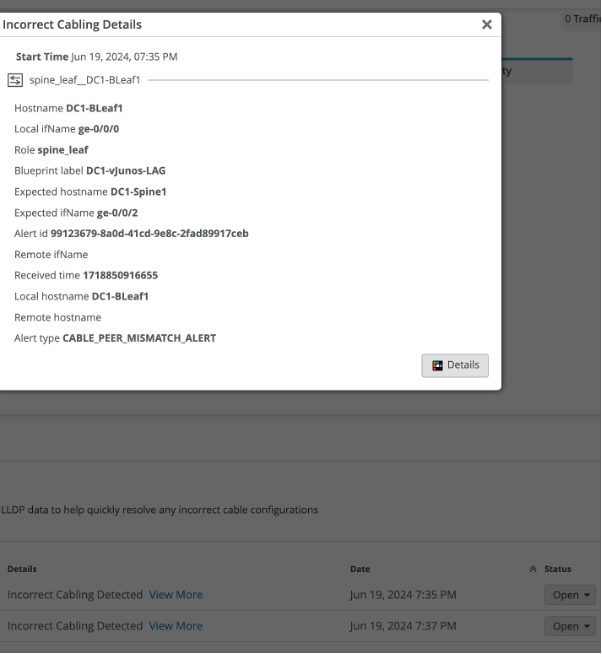Viewport: 602px width, 654px height.
Task: Select the 0 Traffic tab at top right
Action: click(582, 20)
